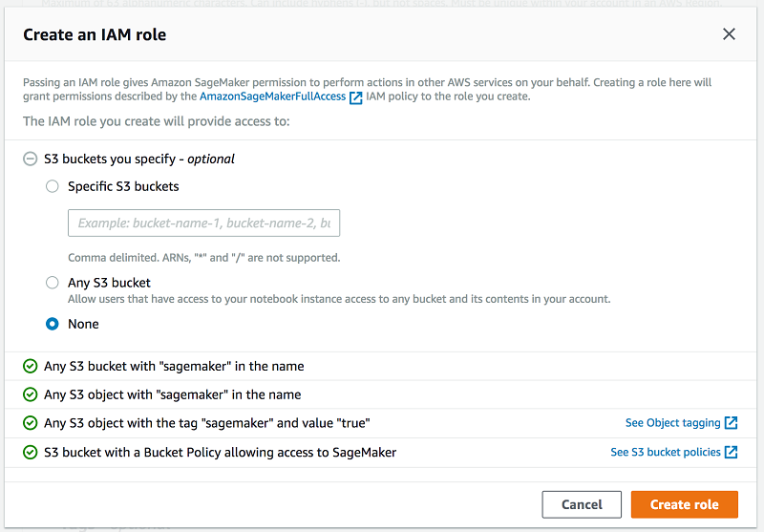Click green check for bucket with "sagemaker" name

point(31,366)
